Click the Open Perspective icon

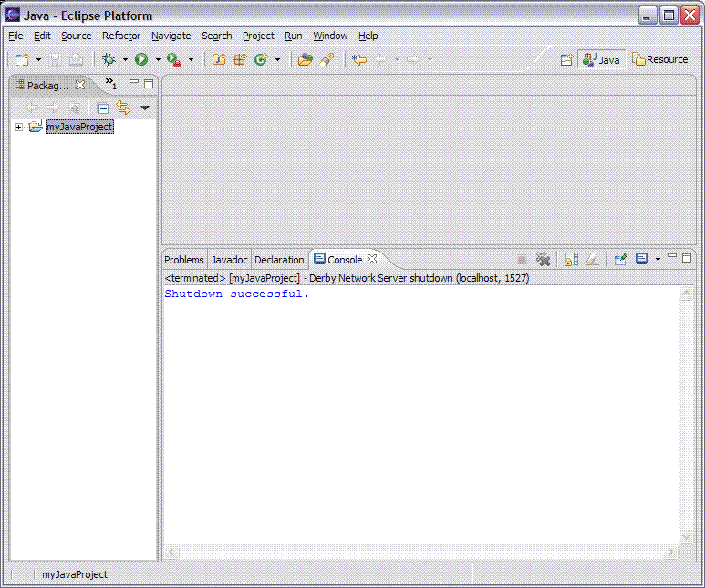[566, 59]
